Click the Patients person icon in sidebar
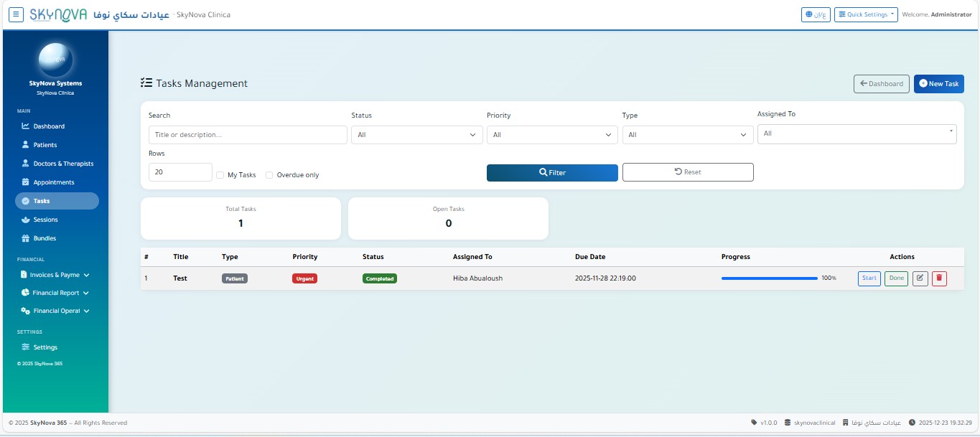This screenshot has width=980, height=437. [x=26, y=145]
